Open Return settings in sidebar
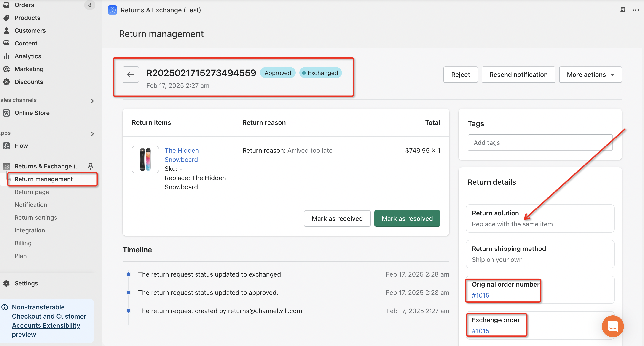Image resolution: width=644 pixels, height=346 pixels. (x=36, y=217)
